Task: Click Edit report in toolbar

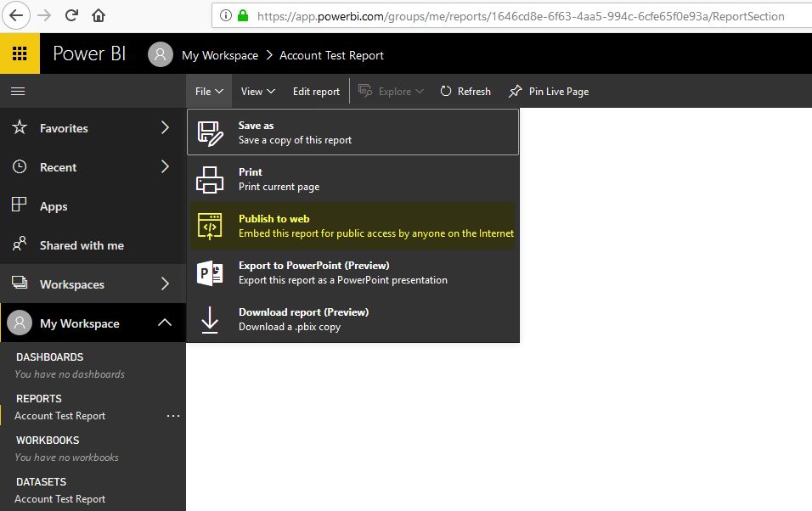Action: coord(317,91)
